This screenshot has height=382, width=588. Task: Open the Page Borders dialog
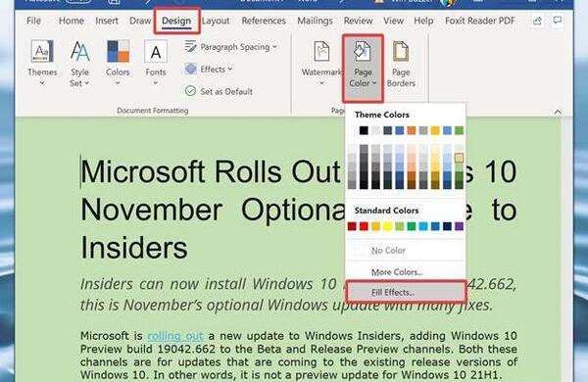401,63
